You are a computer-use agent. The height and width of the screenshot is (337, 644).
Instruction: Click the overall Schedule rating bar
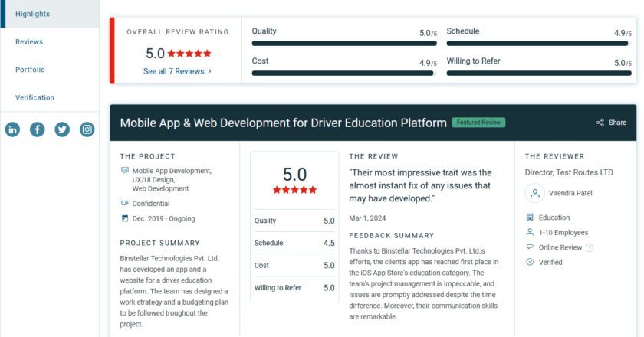(x=537, y=43)
